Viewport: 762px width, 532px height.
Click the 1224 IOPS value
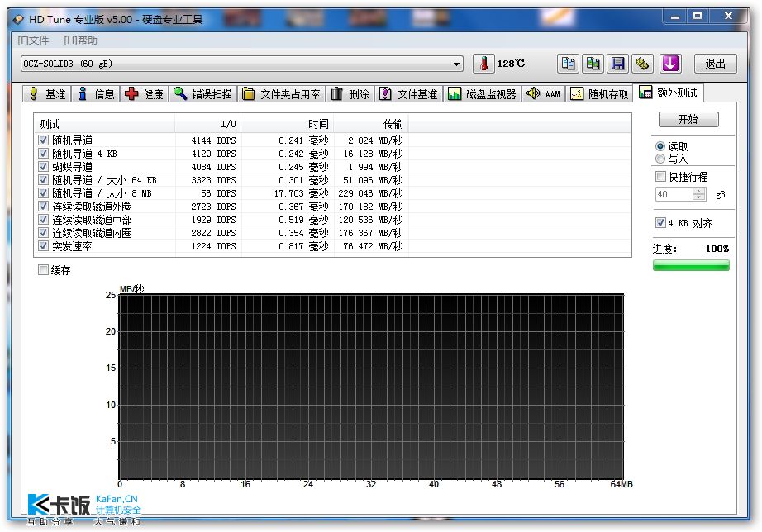click(x=214, y=246)
